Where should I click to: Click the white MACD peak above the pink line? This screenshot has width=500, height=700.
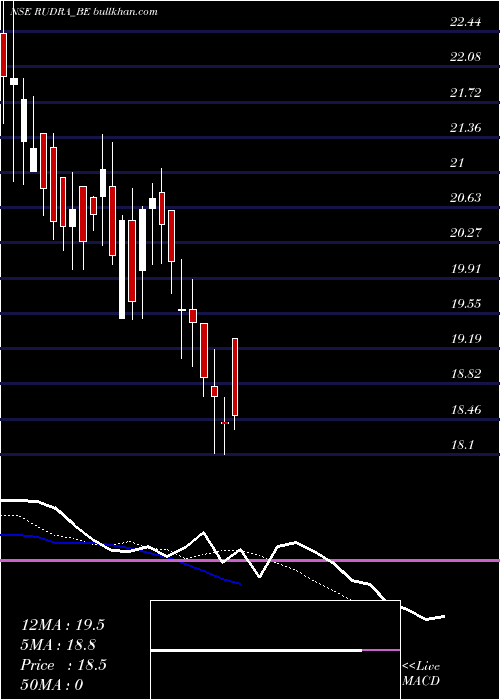click(x=204, y=532)
